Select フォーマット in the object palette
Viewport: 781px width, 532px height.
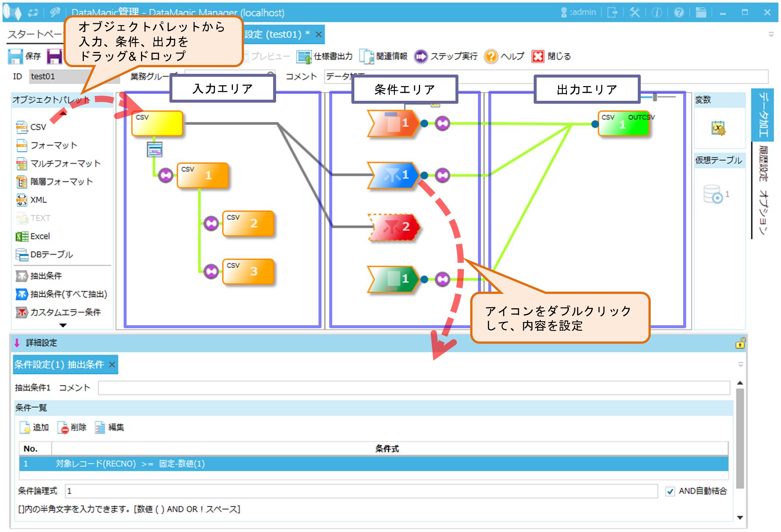coord(47,145)
